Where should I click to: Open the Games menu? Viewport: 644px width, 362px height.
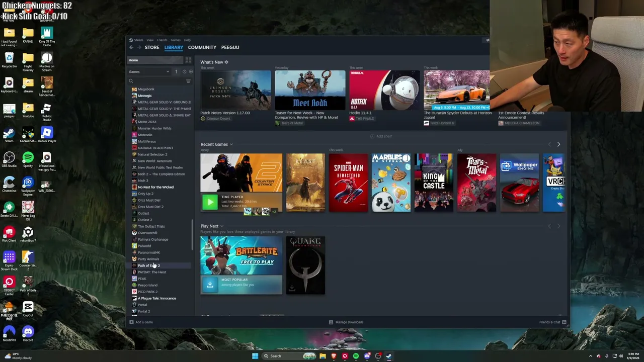point(175,40)
